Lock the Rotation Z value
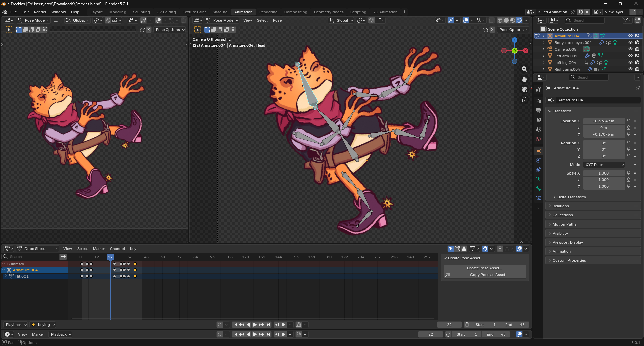The image size is (644, 346). [x=629, y=156]
